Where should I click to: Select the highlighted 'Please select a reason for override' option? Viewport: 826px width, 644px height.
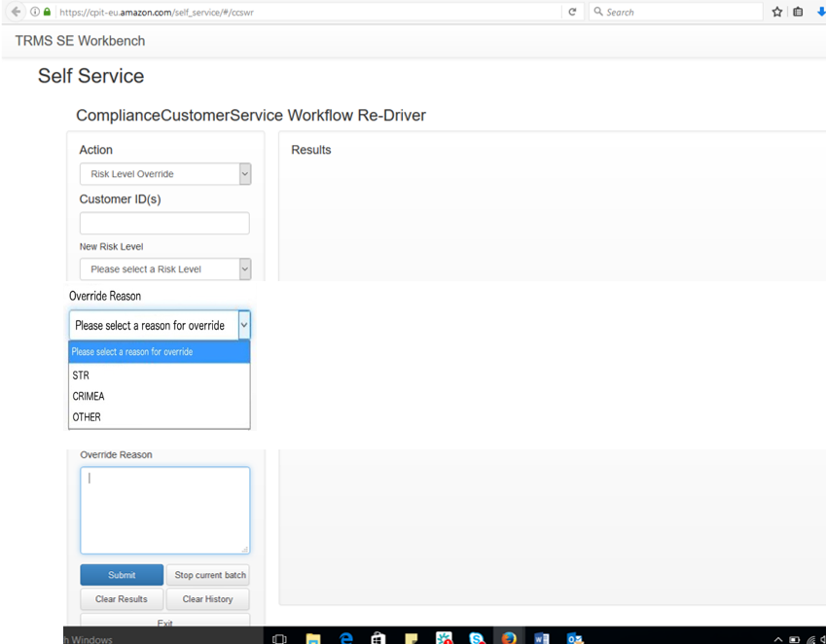pos(160,352)
